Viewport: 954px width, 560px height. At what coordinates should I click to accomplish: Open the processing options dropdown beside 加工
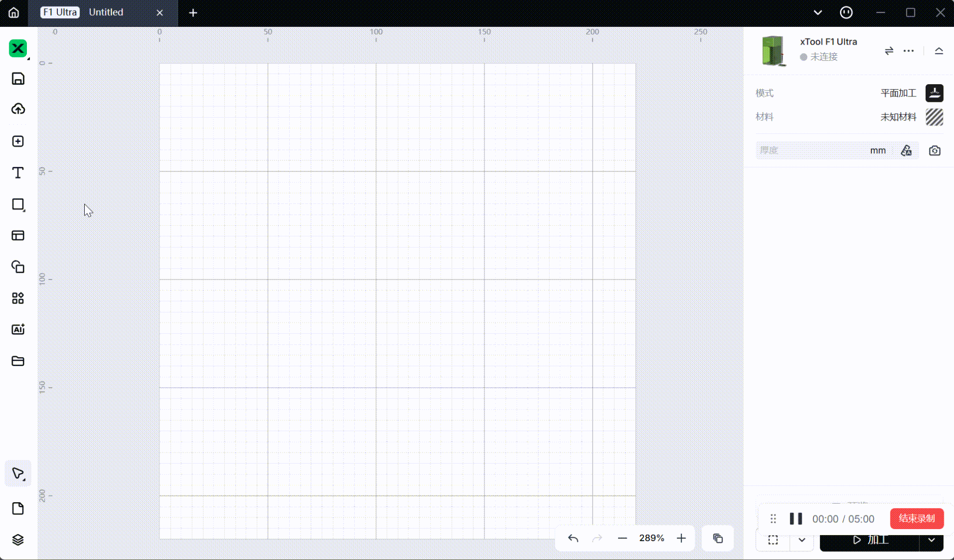(x=933, y=540)
